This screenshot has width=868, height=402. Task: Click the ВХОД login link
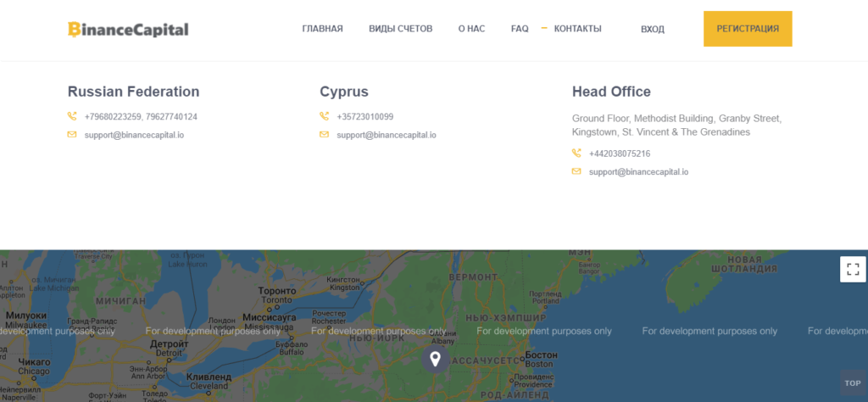[x=653, y=30]
